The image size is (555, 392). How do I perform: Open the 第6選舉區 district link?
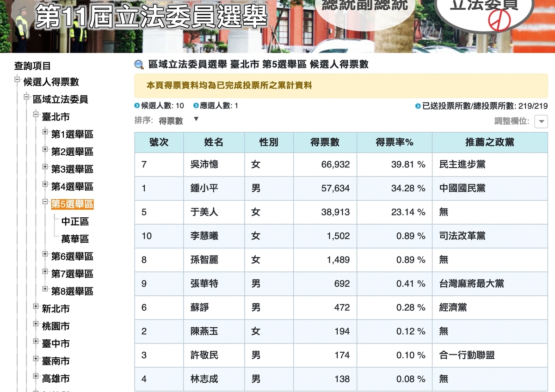[x=72, y=256]
